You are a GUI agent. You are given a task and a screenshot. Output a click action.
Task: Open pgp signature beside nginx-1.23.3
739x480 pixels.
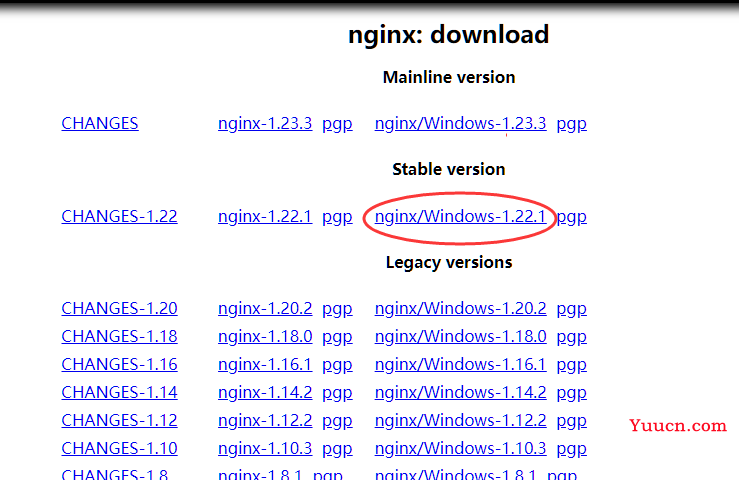337,124
